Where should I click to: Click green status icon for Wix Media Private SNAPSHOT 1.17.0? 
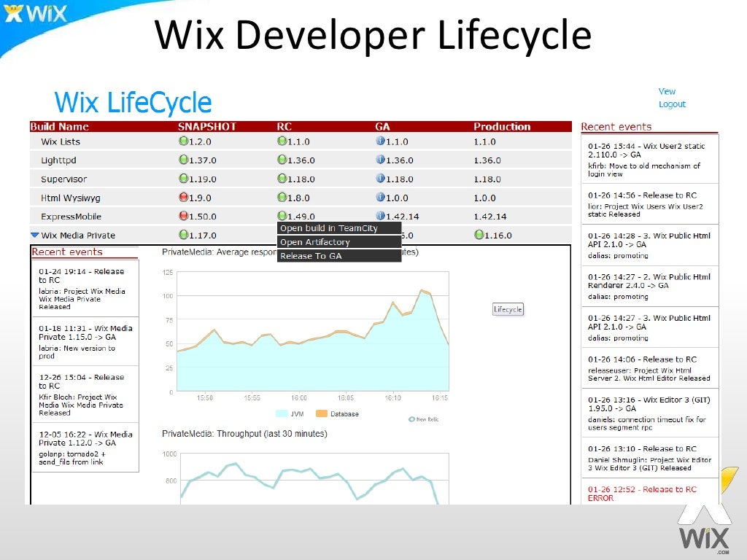(x=183, y=234)
